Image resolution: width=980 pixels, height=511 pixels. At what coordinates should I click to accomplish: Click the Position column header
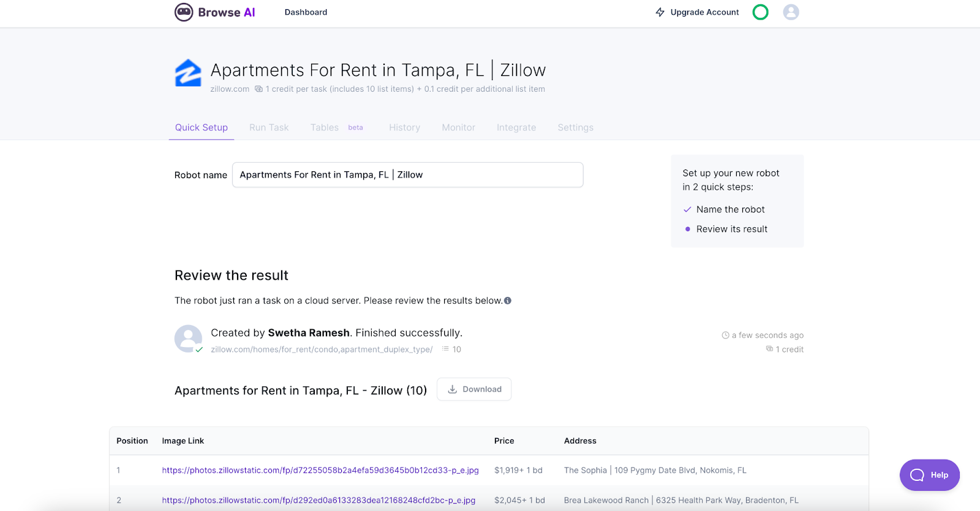(x=132, y=441)
